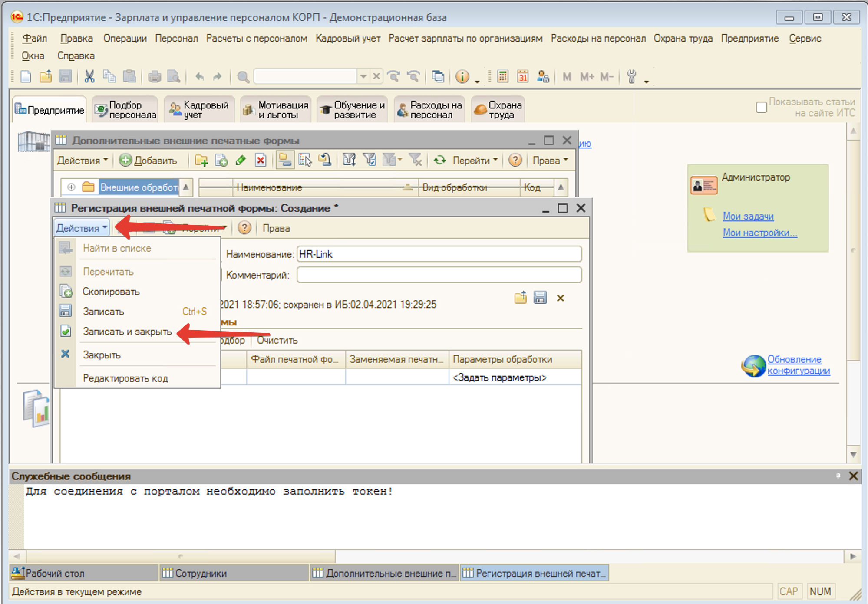
Task: Click the New document icon in main toolbar
Action: (26, 77)
